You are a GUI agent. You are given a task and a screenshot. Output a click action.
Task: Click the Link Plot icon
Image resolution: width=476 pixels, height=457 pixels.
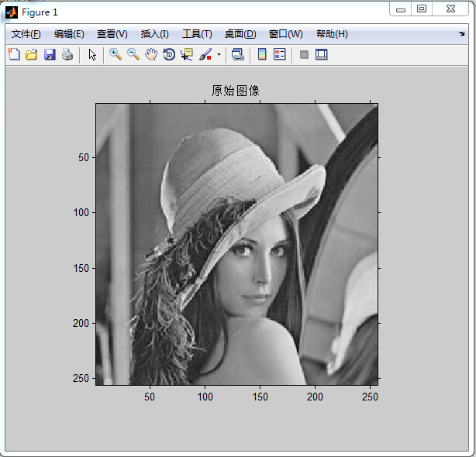tap(238, 54)
